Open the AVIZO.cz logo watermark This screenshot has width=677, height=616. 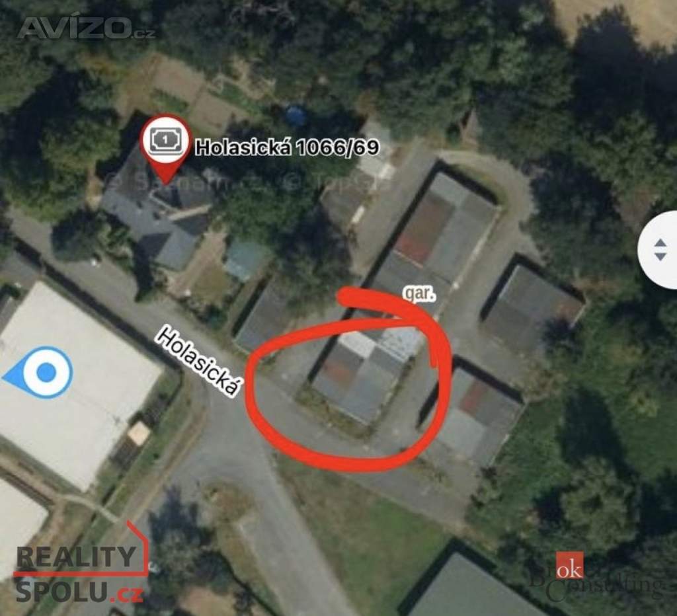87,28
